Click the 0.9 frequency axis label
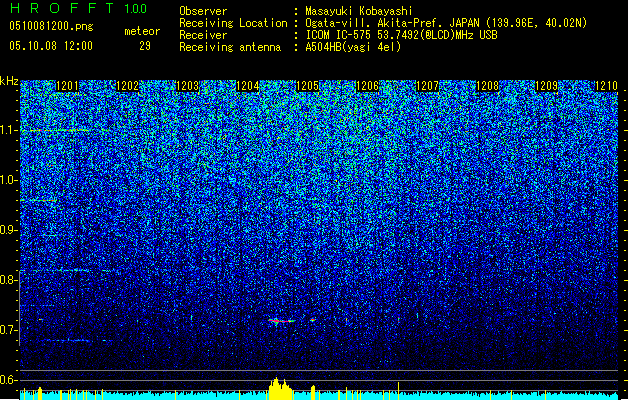The width and height of the screenshot is (629, 400). [8, 230]
